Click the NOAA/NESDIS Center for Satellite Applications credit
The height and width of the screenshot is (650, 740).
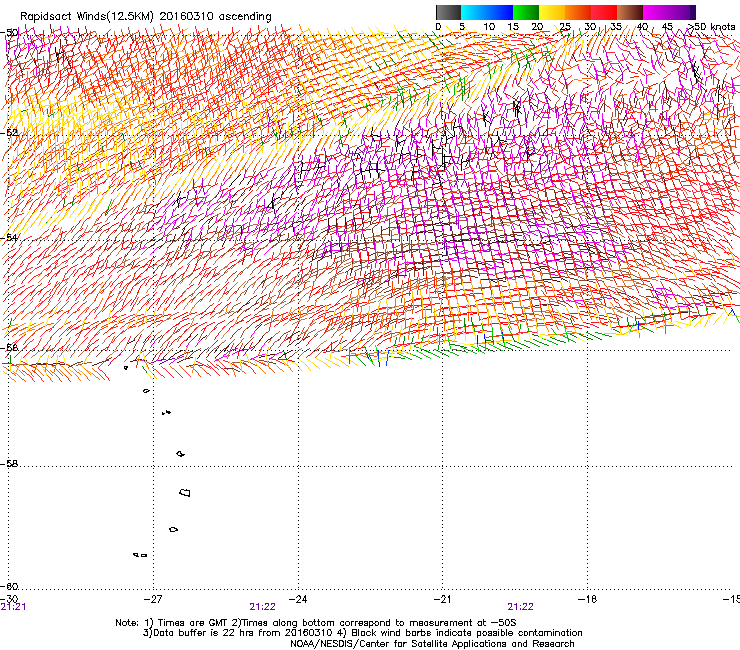tap(432, 643)
